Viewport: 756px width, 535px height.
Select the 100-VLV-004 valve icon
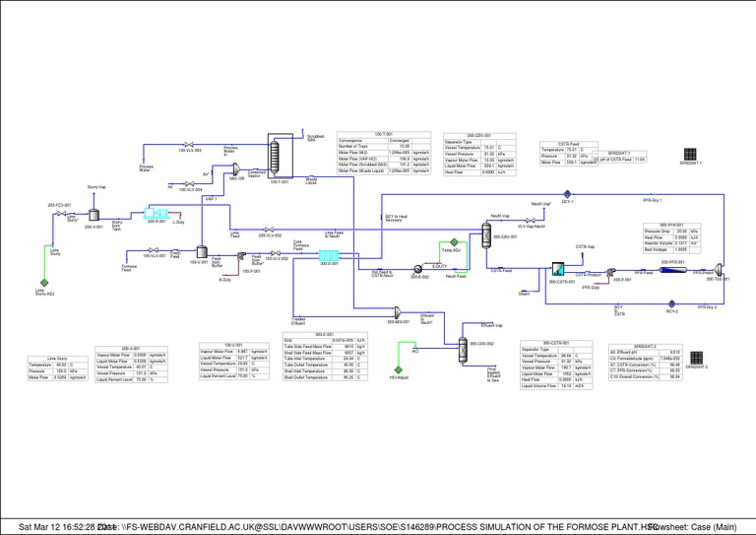(x=189, y=184)
